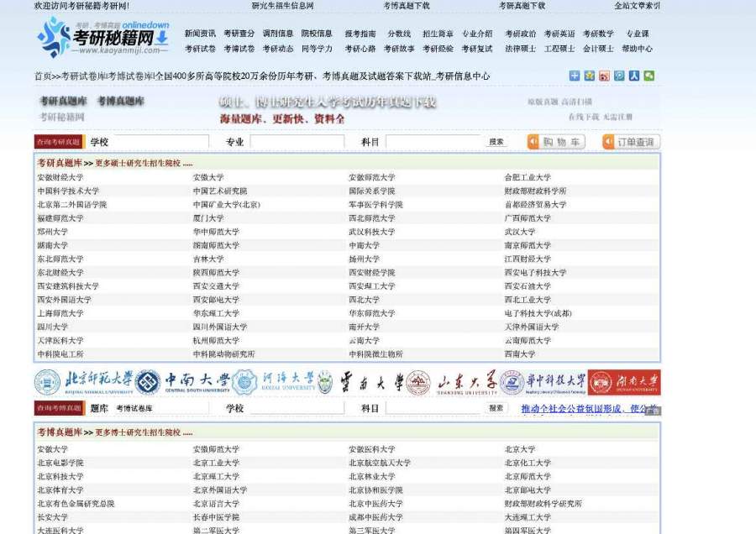Share to Renren icon
Image resolution: width=756 pixels, height=534 pixels.
pyautogui.click(x=634, y=76)
